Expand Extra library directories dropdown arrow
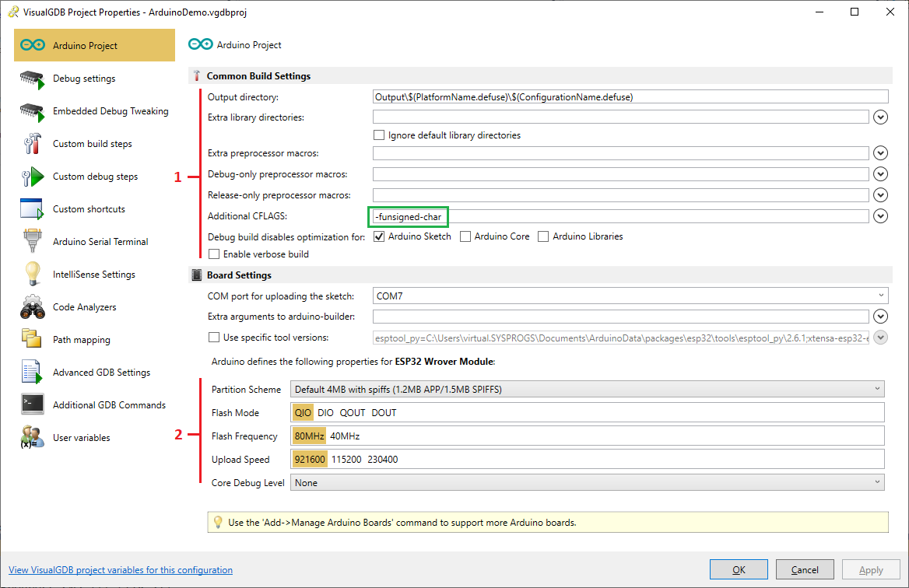This screenshot has height=588, width=909. (881, 117)
